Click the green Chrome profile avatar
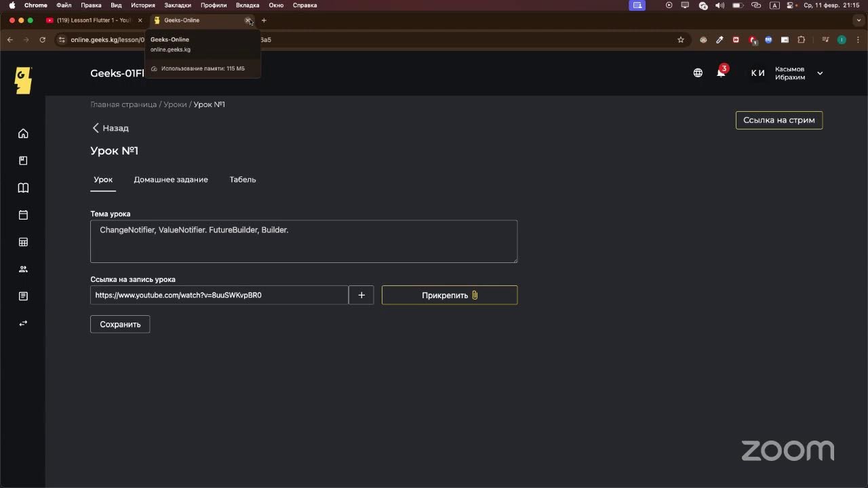The height and width of the screenshot is (488, 868). 842,40
